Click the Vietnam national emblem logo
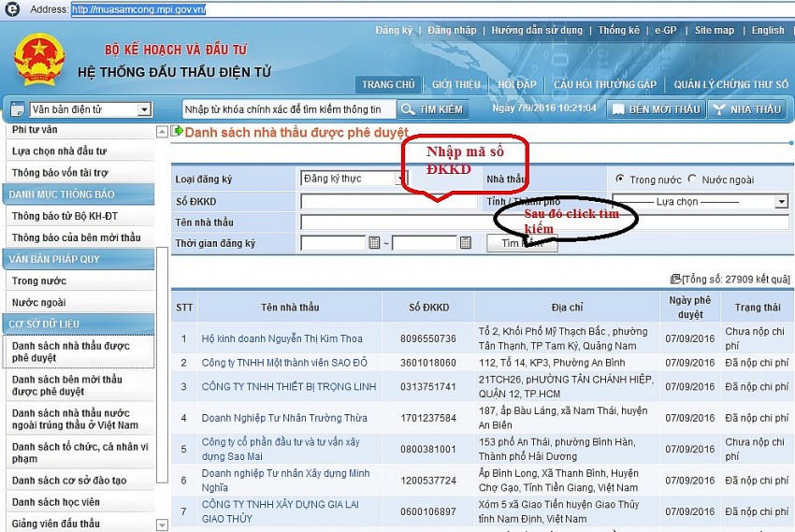 coord(38,59)
